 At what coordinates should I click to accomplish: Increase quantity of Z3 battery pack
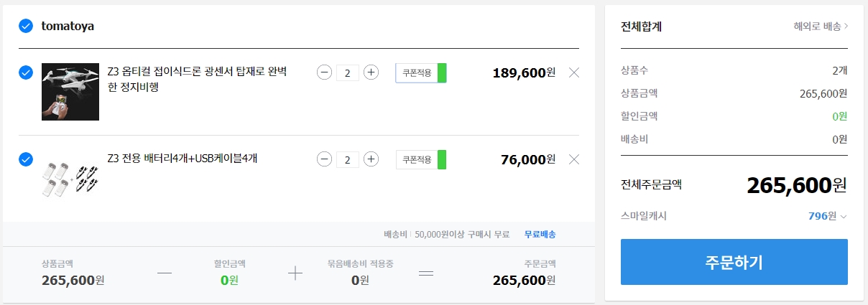coord(371,159)
